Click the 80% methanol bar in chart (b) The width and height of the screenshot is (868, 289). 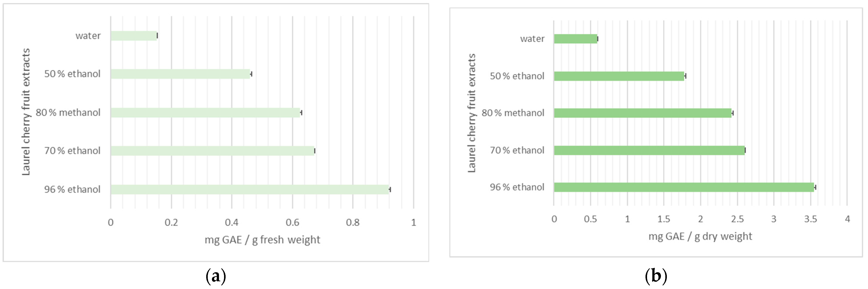tap(643, 113)
